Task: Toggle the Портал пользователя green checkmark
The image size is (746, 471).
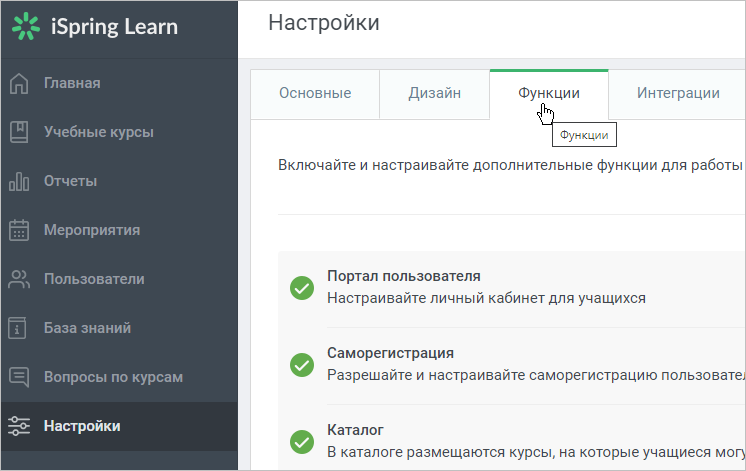Action: point(302,288)
